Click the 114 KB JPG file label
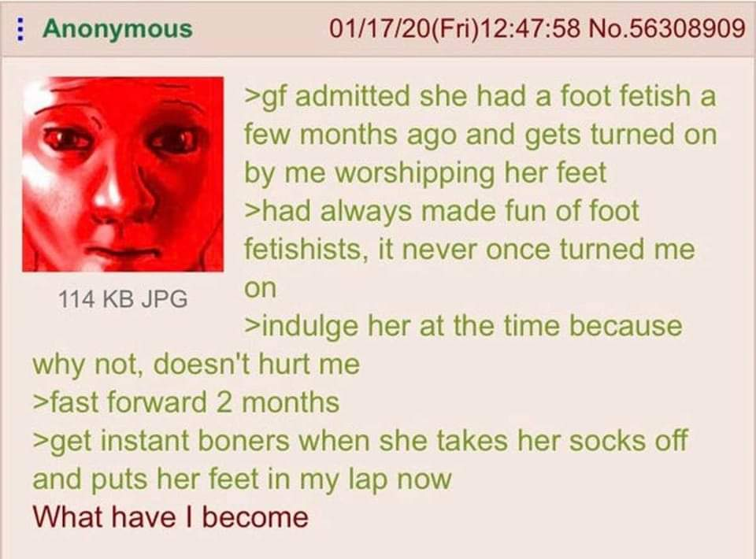This screenshot has width=756, height=559. [123, 298]
